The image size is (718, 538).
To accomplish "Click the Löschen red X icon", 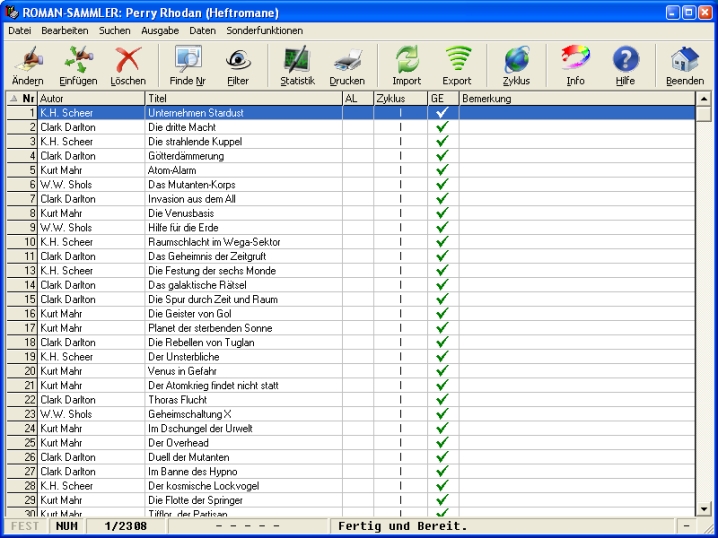I will tap(128, 65).
